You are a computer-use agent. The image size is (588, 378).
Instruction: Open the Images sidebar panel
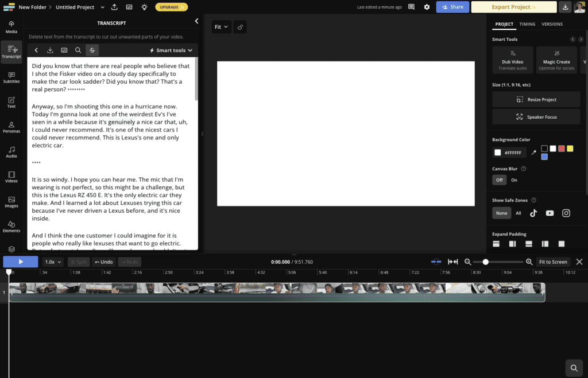(11, 202)
